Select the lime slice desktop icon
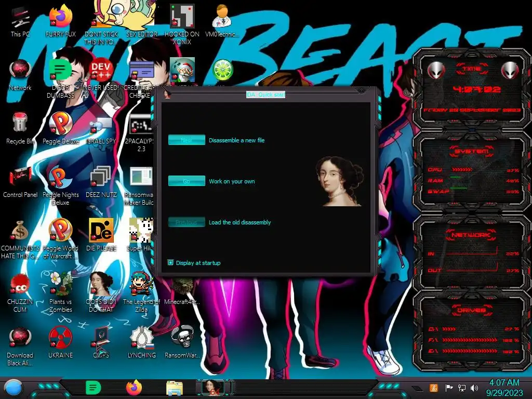532x399 pixels. (222, 71)
